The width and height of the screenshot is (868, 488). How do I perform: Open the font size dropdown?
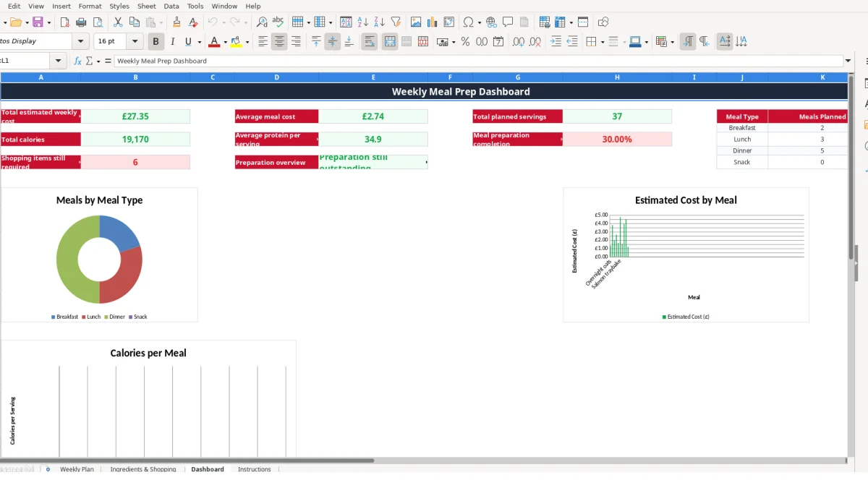pyautogui.click(x=135, y=42)
